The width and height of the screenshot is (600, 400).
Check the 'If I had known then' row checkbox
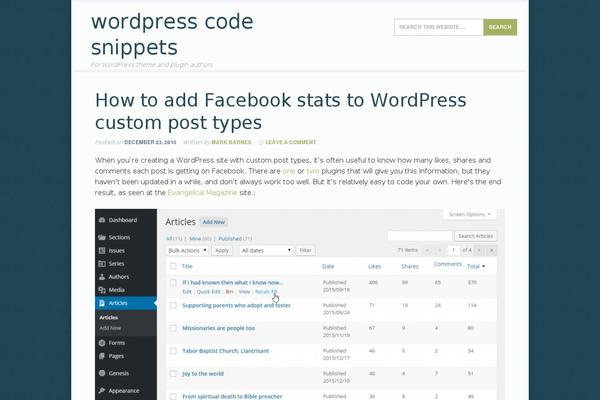[x=173, y=282]
